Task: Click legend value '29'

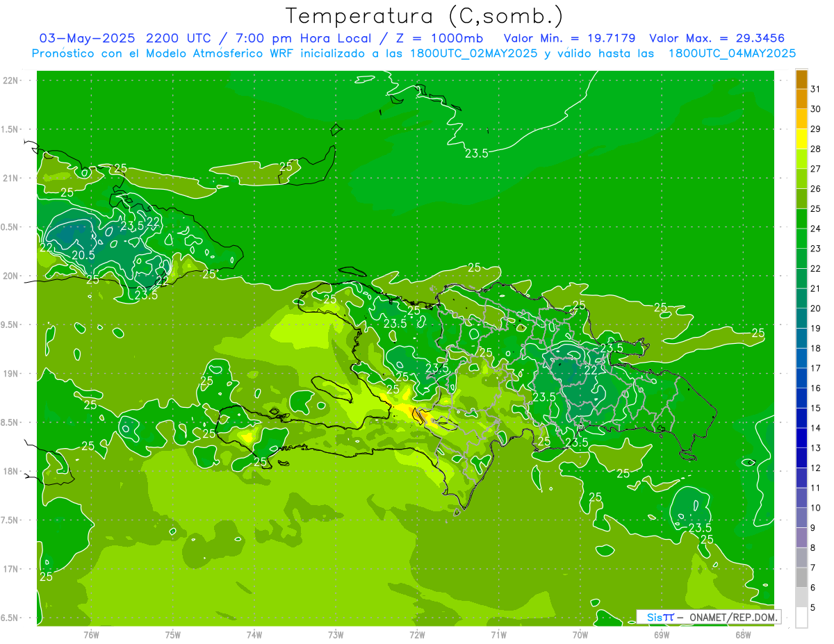Action: click(816, 129)
